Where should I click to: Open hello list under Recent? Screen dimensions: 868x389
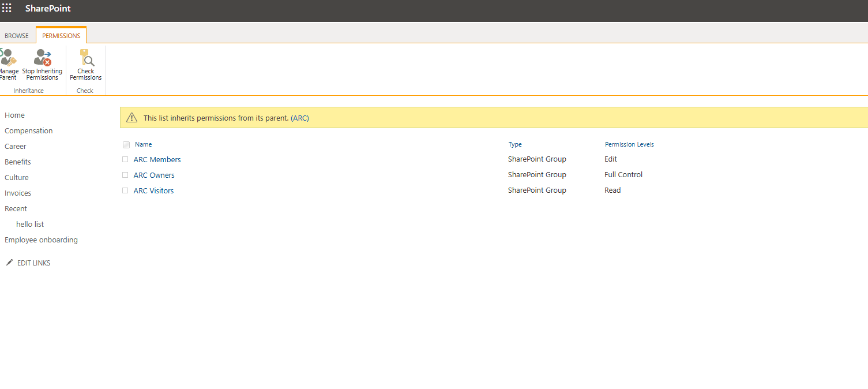30,224
